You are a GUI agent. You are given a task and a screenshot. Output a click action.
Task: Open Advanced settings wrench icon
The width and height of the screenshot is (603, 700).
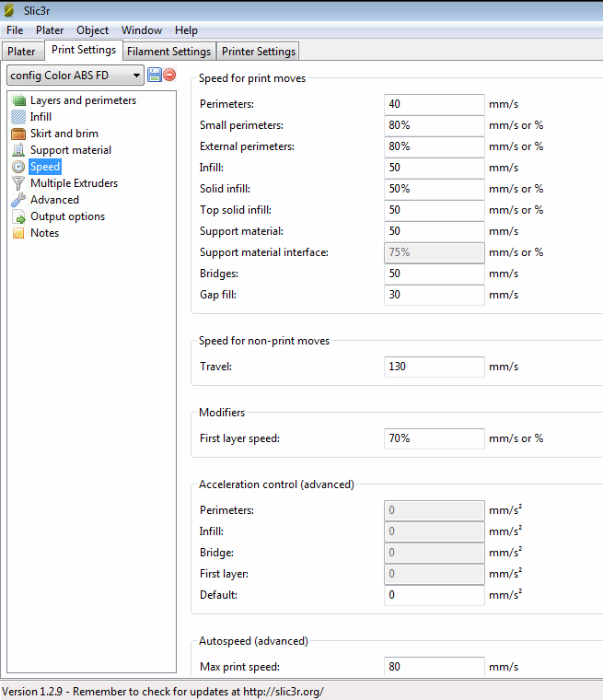(18, 200)
